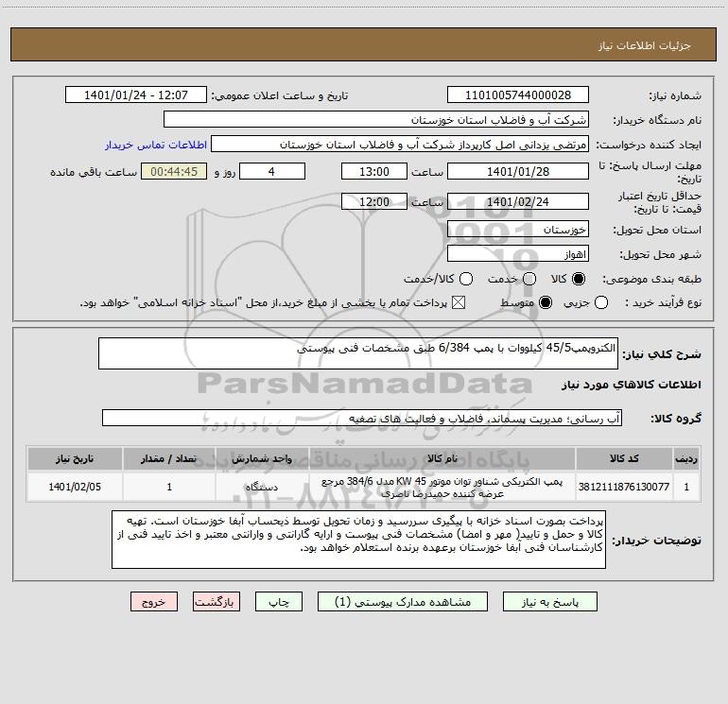Image resolution: width=728 pixels, height=704 pixels.
Task: Click the response deadline date 1401/01/28
Action: click(518, 171)
